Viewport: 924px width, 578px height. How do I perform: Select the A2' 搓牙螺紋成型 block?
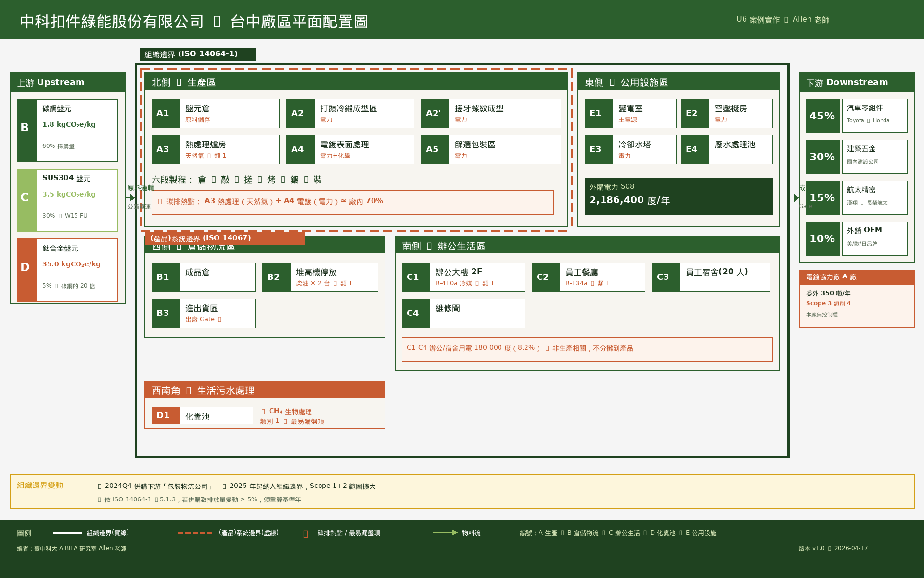click(x=491, y=114)
